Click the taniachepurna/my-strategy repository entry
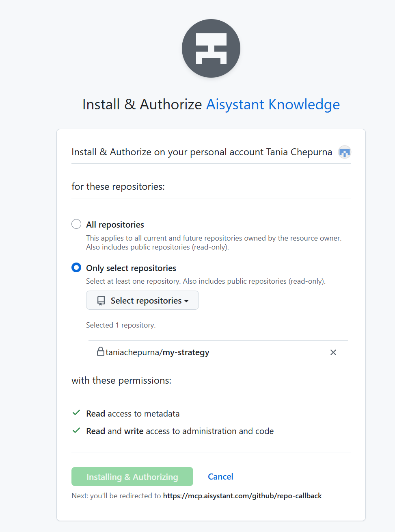Viewport: 395px width, 532px height. 158,352
